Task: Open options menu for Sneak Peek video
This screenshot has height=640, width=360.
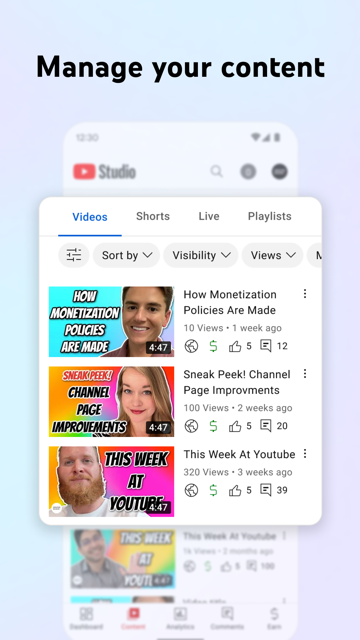Action: pyautogui.click(x=305, y=373)
